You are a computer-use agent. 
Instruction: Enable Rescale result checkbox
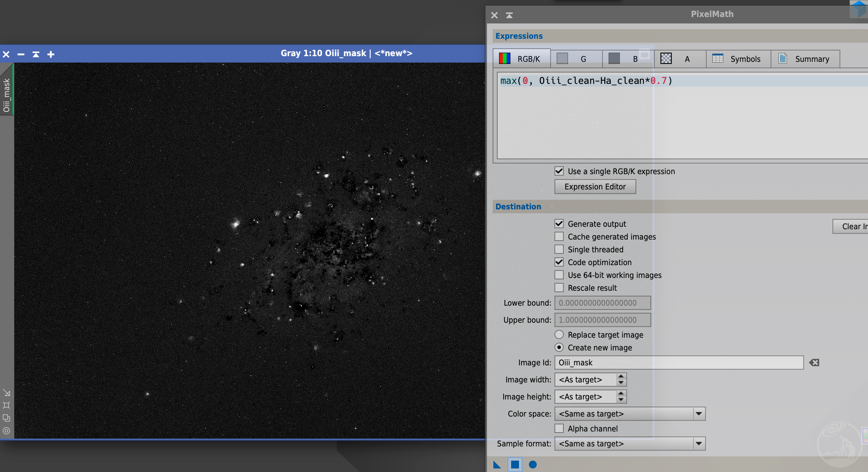559,288
